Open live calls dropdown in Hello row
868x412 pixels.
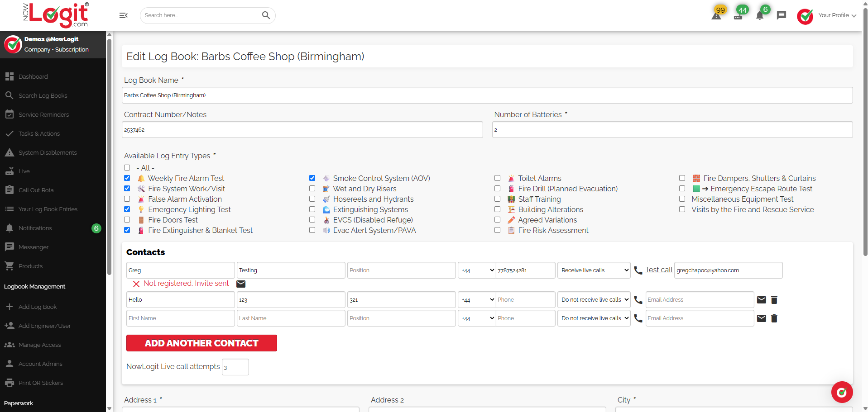pos(594,300)
